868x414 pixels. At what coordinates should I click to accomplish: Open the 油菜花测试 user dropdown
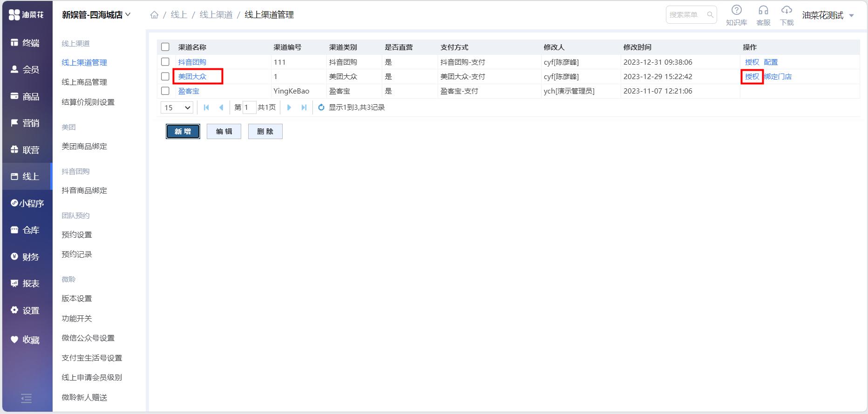pos(828,15)
